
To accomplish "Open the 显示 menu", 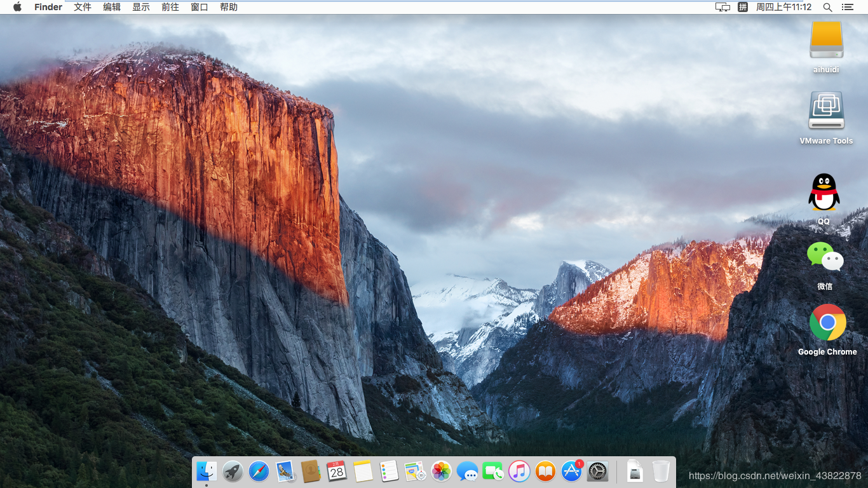I will [141, 7].
